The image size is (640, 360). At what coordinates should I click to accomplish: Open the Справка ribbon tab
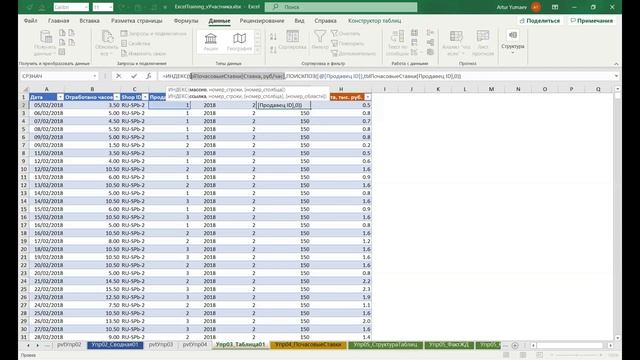pos(325,20)
